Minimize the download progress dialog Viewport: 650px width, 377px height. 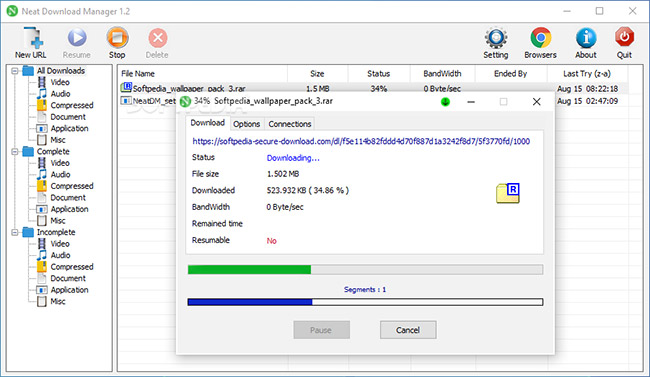click(471, 102)
